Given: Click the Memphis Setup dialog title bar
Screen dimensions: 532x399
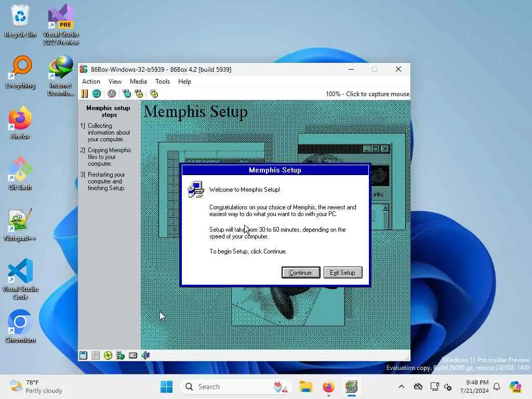Looking at the screenshot, I should (275, 170).
